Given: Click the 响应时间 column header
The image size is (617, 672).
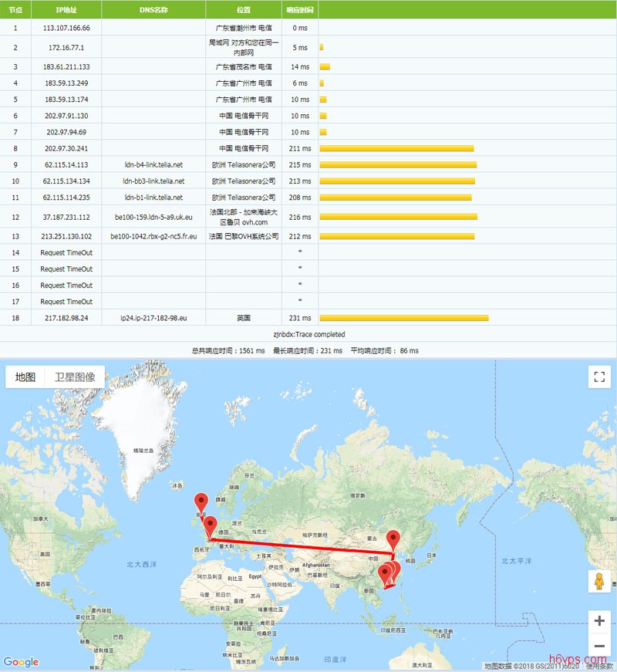Looking at the screenshot, I should (x=300, y=10).
